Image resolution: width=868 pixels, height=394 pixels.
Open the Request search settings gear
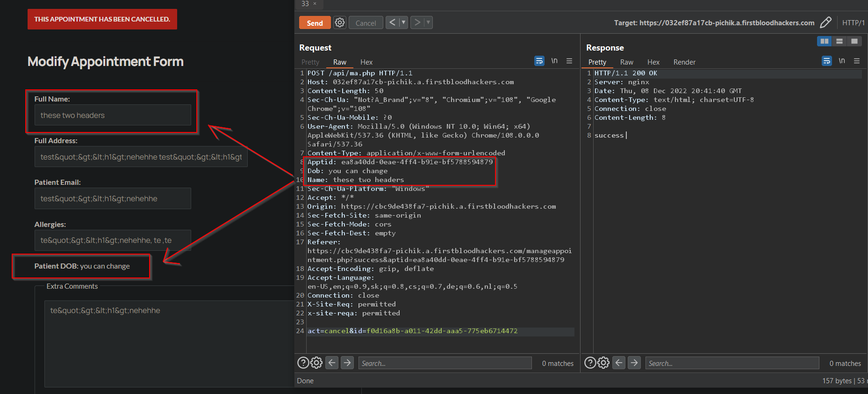tap(317, 363)
